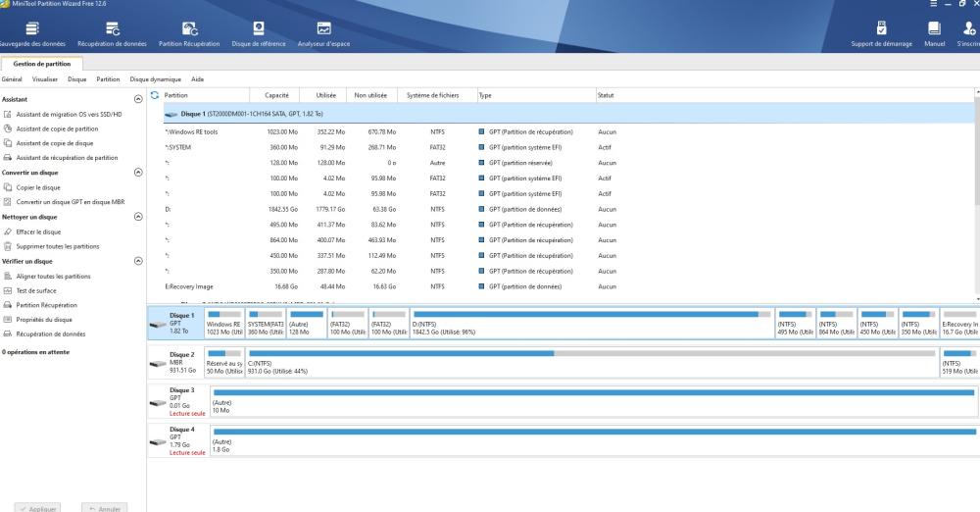This screenshot has height=512, width=980.
Task: Refresh the partition list icon
Action: [x=154, y=95]
